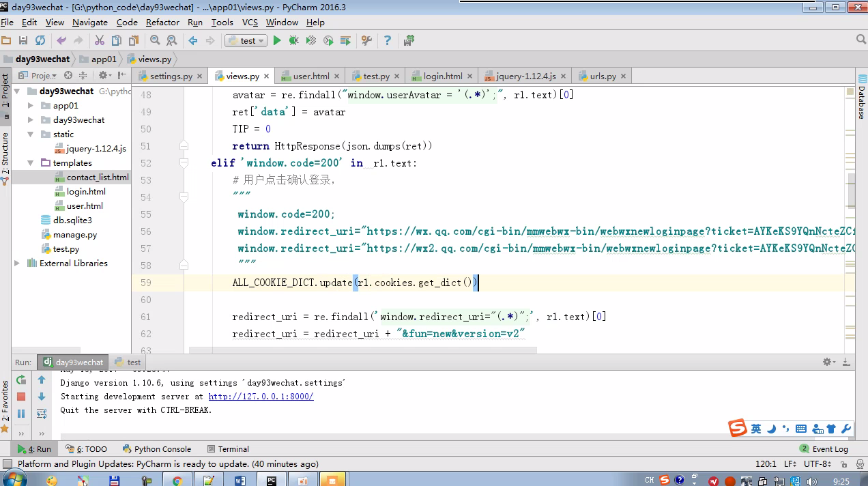This screenshot has width=868, height=486.
Task: Toggle soft-wrap in the Run console
Action: 42,414
